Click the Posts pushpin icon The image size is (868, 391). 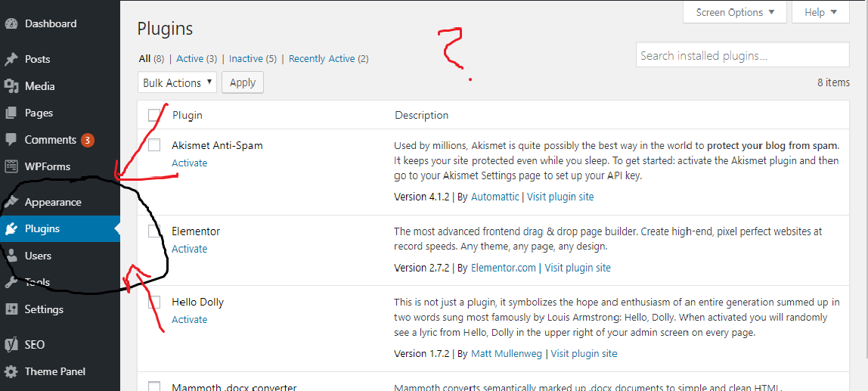(x=11, y=59)
